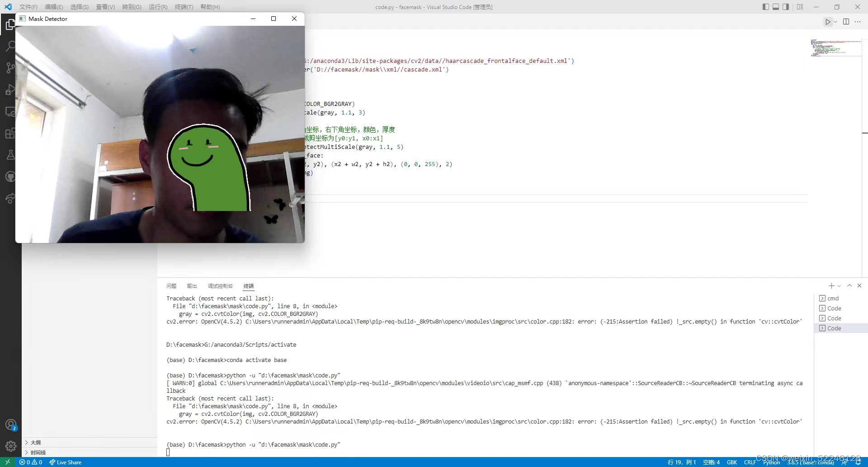Viewport: 868px width, 467px height.
Task: Expand the 时间线 timeline section
Action: tap(90, 453)
